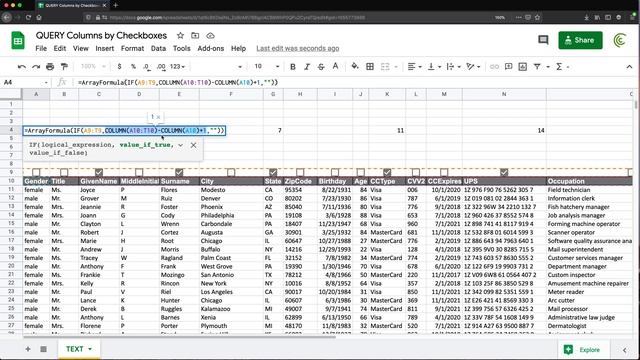Image resolution: width=640 pixels, height=360 pixels.
Task: Click the Print icon
Action: click(50, 67)
